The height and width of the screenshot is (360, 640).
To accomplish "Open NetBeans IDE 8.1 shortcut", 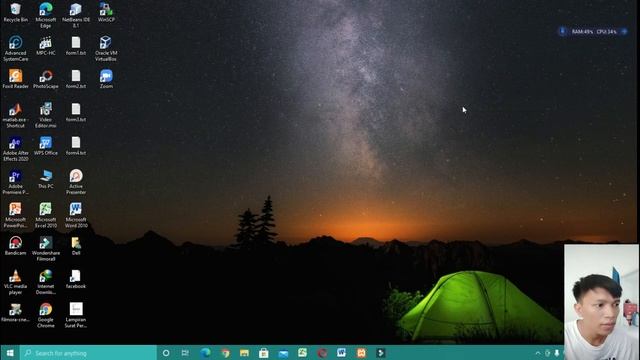I will point(76,15).
